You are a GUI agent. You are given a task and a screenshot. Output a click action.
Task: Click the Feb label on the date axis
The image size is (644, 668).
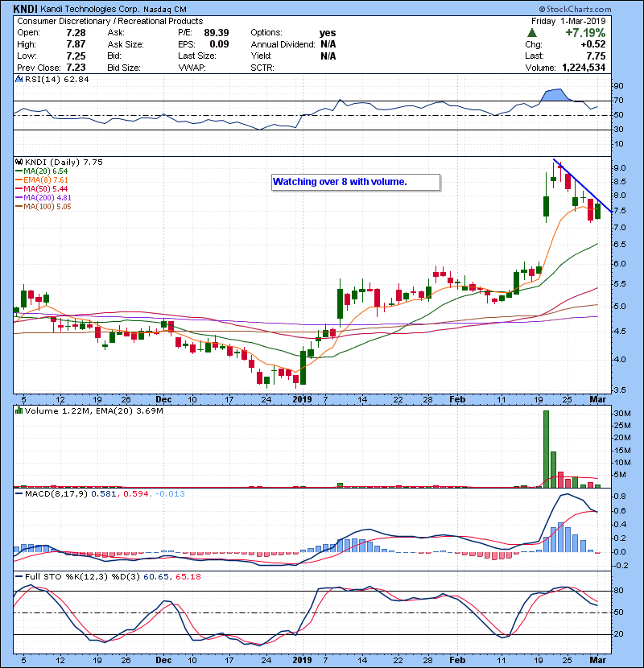point(456,398)
